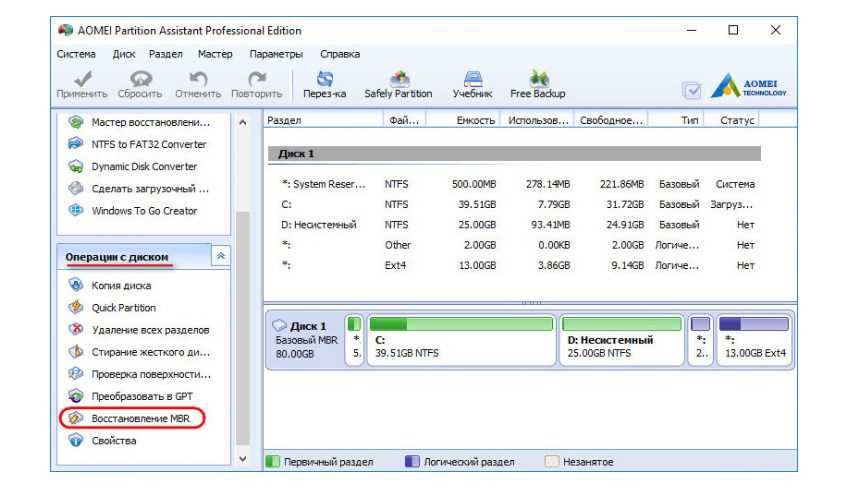The image size is (843, 492).
Task: Click the Сбросить (Discard) toolbar icon
Action: pos(140,81)
